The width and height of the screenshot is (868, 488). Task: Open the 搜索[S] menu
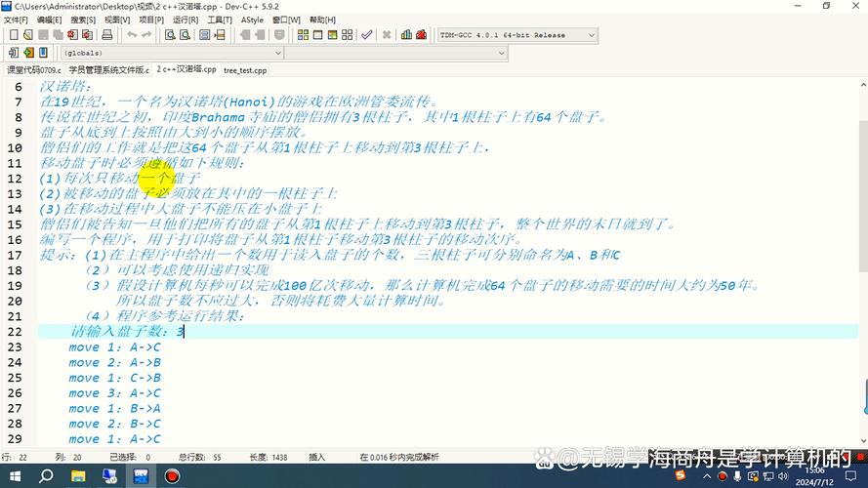(83, 20)
